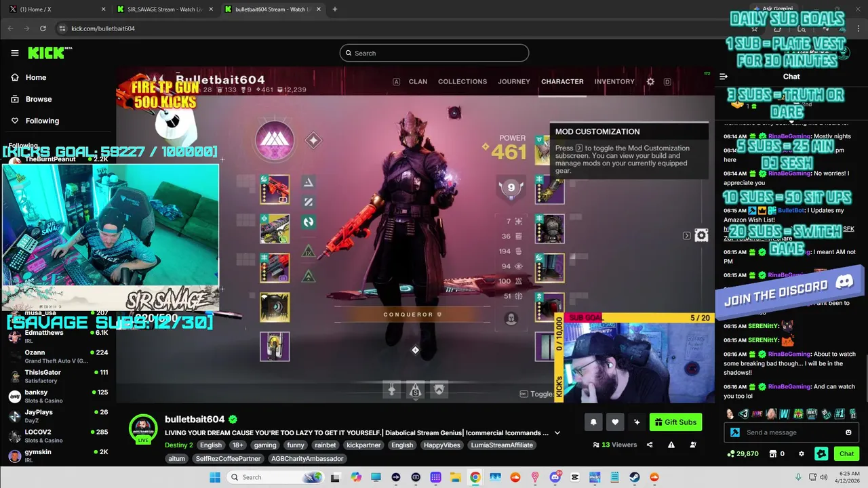Click the <3 emote in quick emotes
This screenshot has height=488, width=868.
pos(744,413)
